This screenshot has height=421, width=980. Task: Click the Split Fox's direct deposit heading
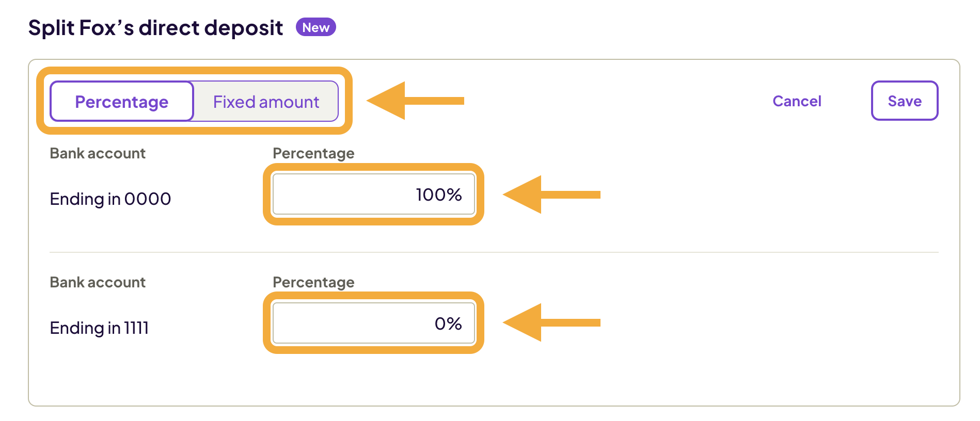tap(155, 27)
